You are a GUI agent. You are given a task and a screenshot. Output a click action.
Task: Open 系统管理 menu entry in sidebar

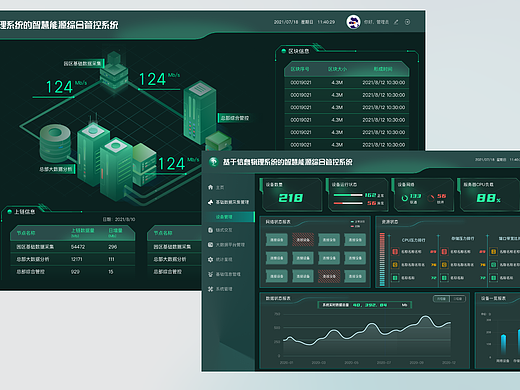[x=224, y=289]
